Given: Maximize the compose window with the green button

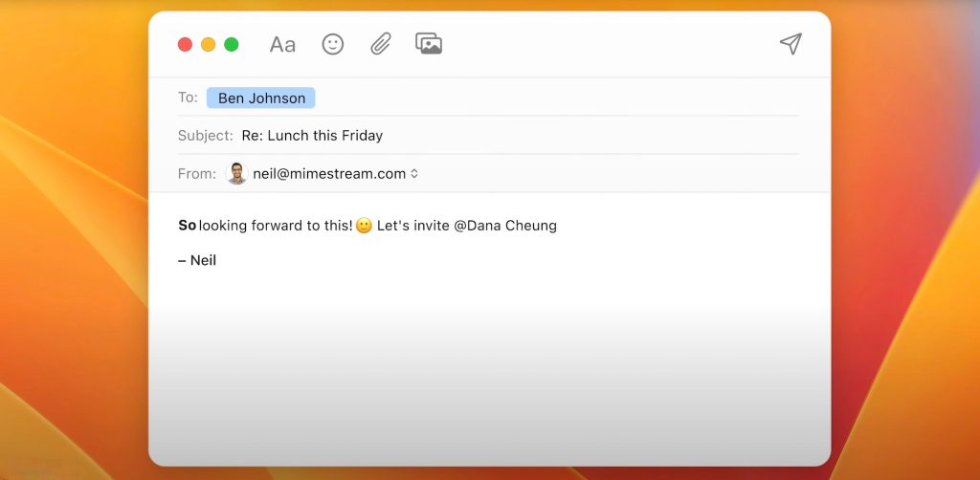Looking at the screenshot, I should click(x=232, y=45).
